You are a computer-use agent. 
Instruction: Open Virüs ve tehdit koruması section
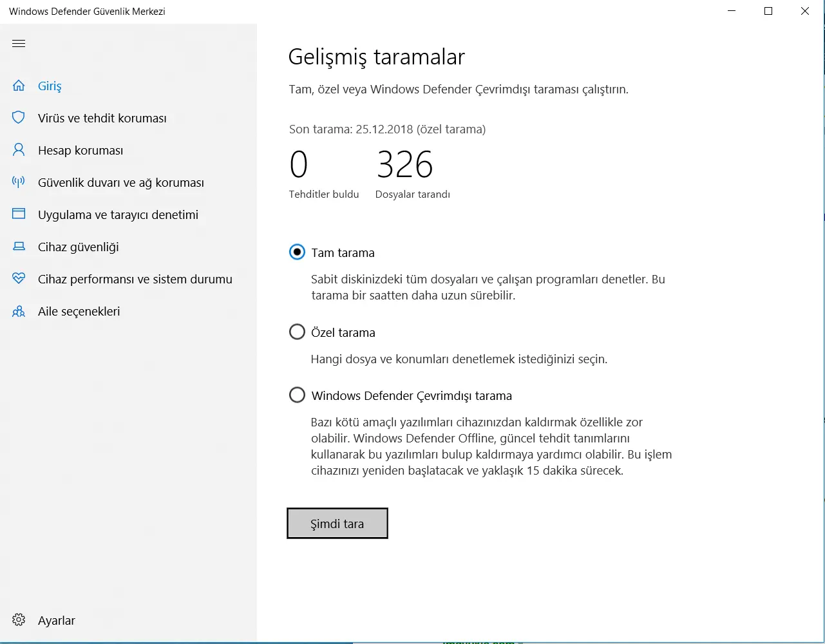pyautogui.click(x=102, y=118)
